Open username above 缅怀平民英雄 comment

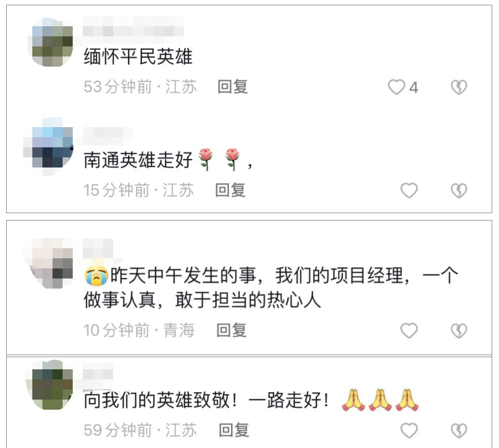(133, 30)
